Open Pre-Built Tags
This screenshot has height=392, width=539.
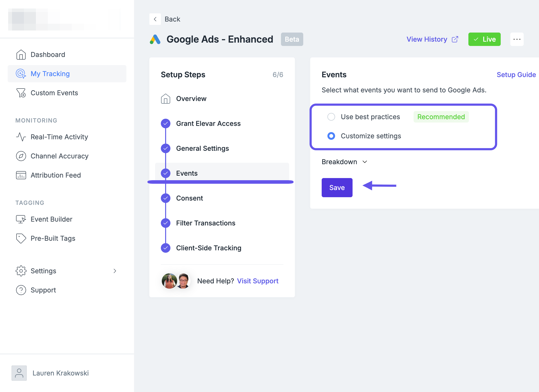67,238
